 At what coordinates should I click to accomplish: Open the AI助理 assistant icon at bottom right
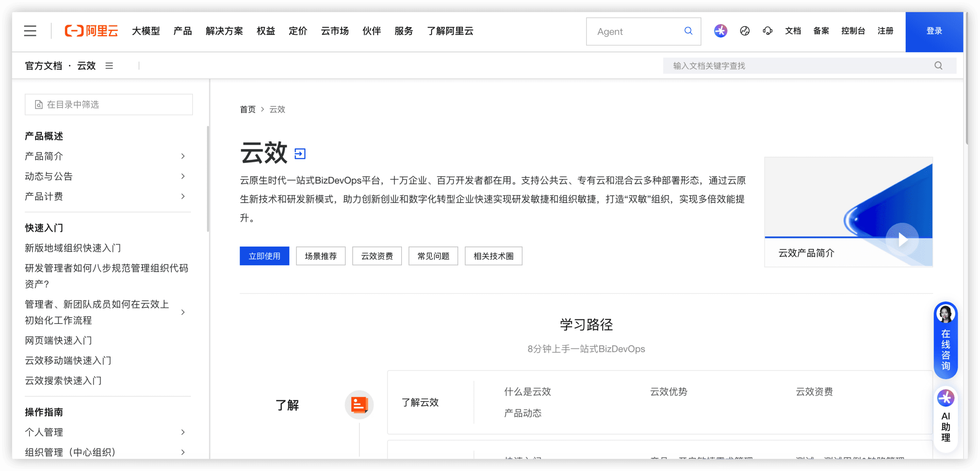tap(946, 398)
